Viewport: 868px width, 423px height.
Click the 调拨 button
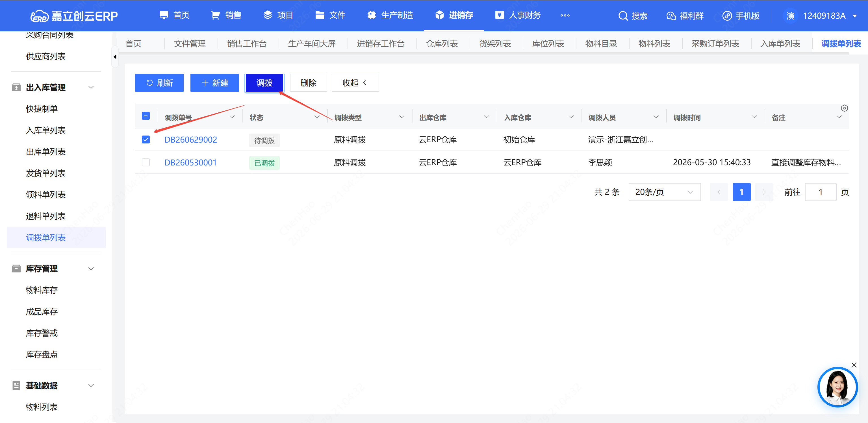pyautogui.click(x=264, y=83)
